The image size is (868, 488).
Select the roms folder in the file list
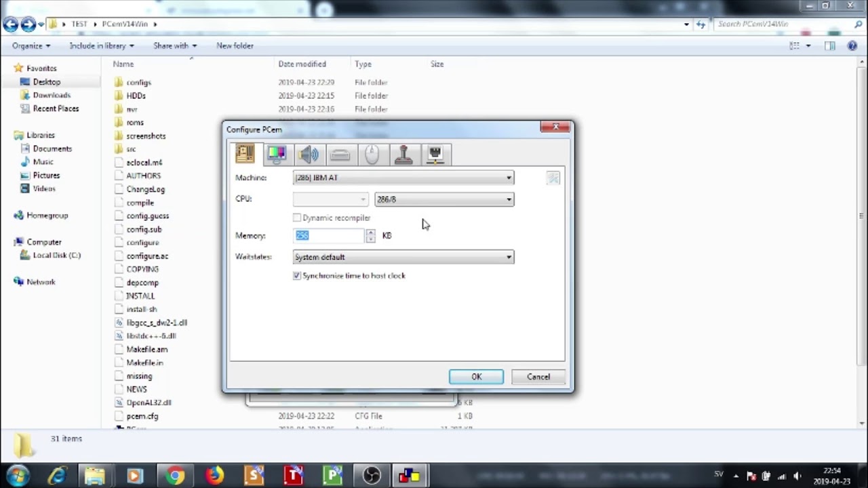[134, 123]
